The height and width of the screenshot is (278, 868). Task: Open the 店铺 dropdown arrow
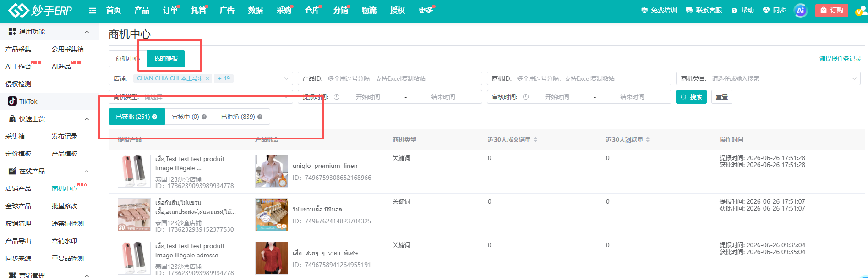coord(287,78)
